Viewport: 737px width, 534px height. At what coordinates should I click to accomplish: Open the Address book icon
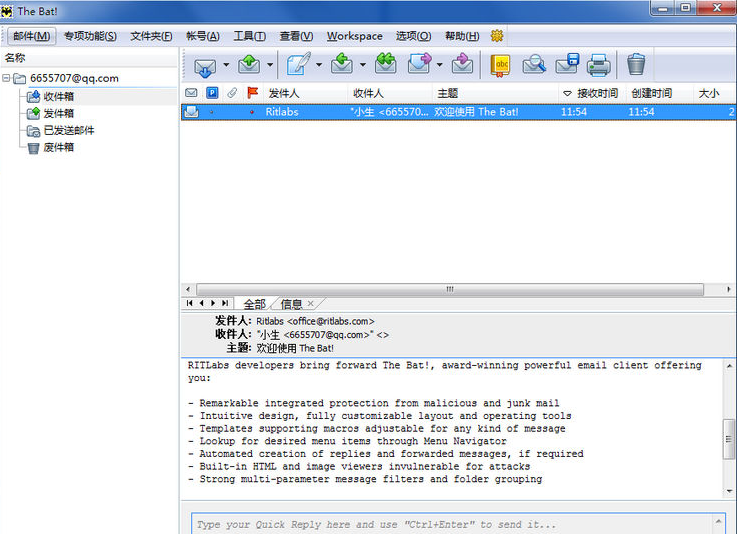tap(501, 65)
